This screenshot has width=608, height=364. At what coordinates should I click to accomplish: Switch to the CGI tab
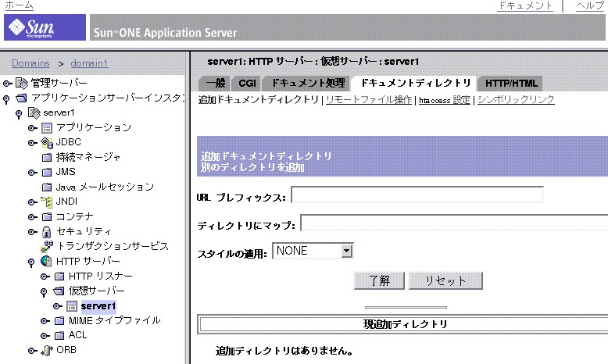(247, 83)
